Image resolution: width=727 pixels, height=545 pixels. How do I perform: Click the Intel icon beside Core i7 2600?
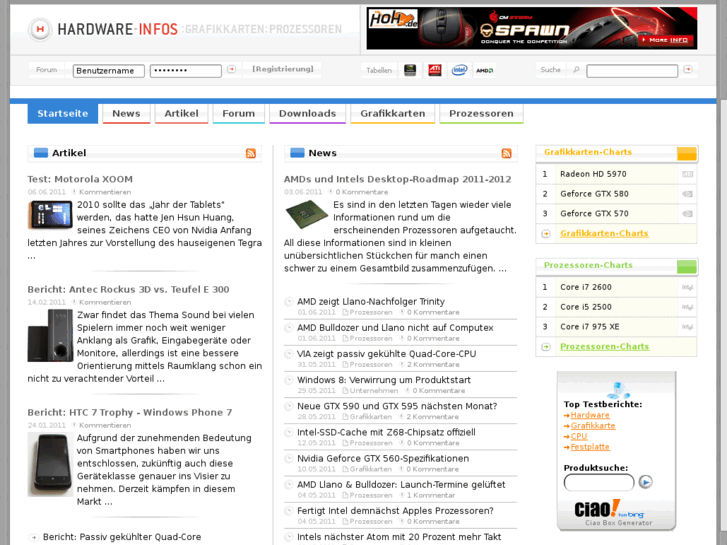[687, 288]
